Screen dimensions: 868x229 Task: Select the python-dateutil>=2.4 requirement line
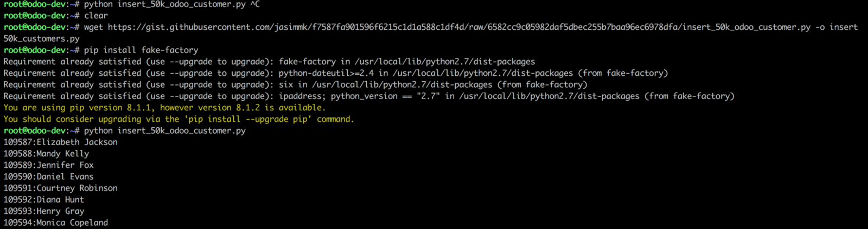point(335,73)
